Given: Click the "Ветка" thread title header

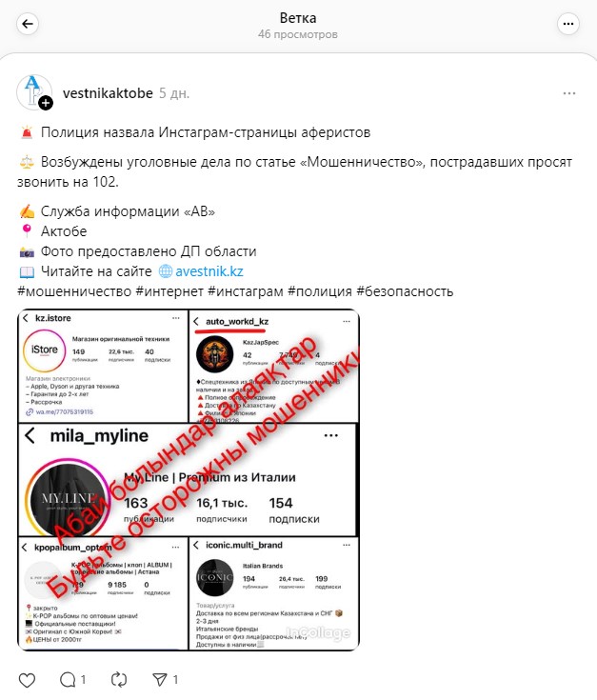Looking at the screenshot, I should pos(298,18).
